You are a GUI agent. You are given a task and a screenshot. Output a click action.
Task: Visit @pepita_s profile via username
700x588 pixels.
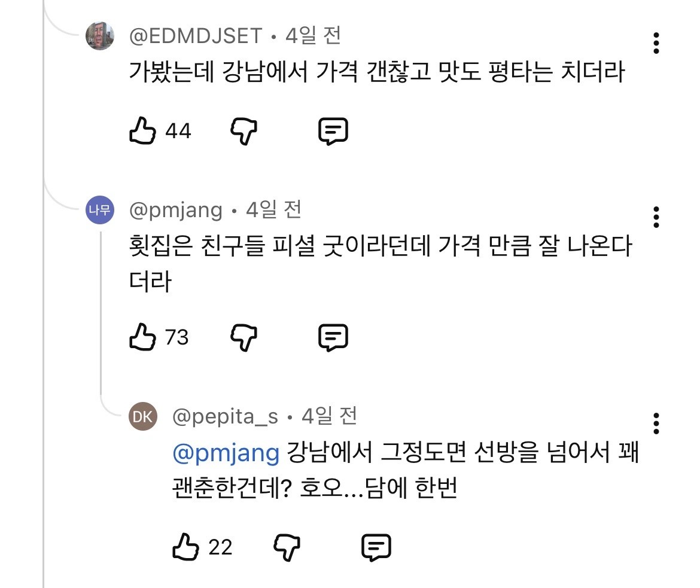225,416
